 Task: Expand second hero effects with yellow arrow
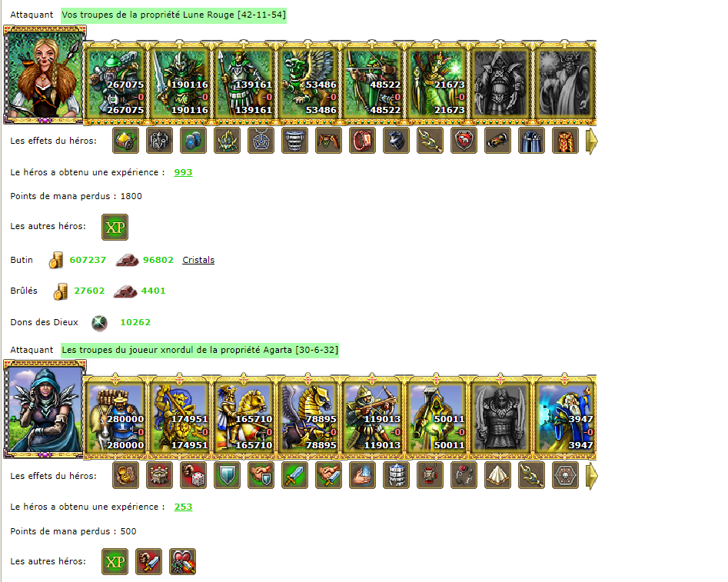click(591, 476)
